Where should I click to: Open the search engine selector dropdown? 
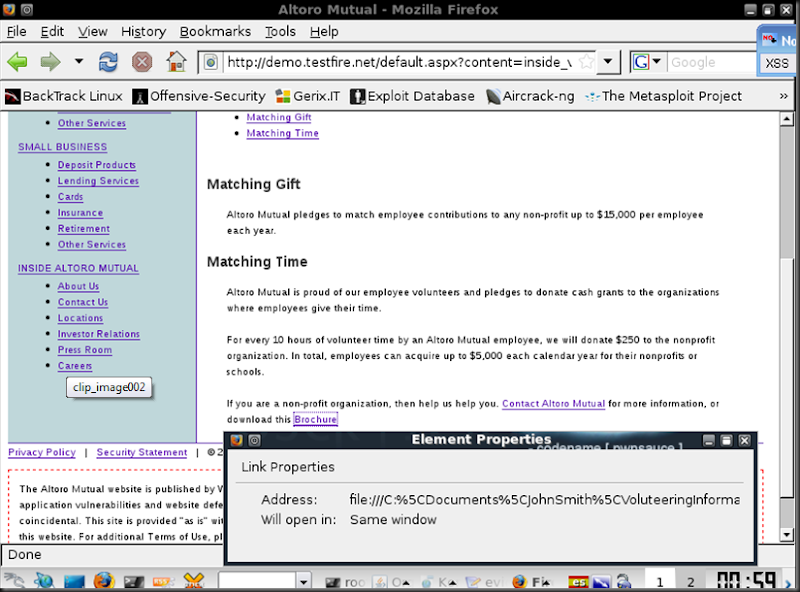click(x=647, y=62)
